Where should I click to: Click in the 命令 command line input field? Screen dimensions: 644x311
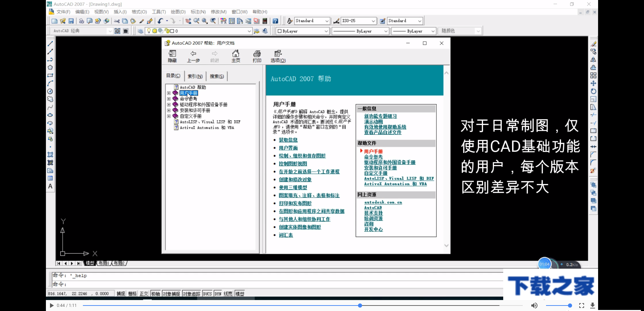[137, 285]
